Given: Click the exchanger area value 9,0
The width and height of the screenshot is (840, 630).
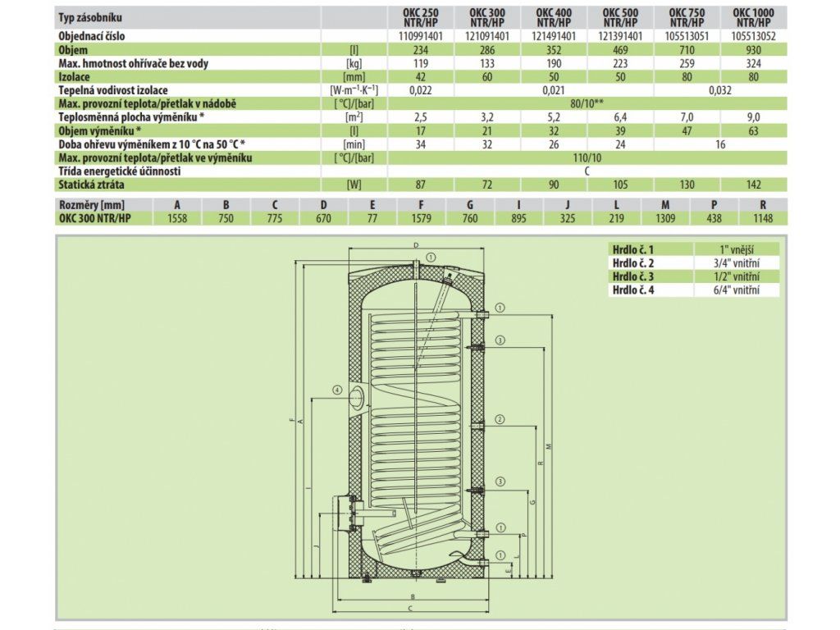Looking at the screenshot, I should pos(753,117).
